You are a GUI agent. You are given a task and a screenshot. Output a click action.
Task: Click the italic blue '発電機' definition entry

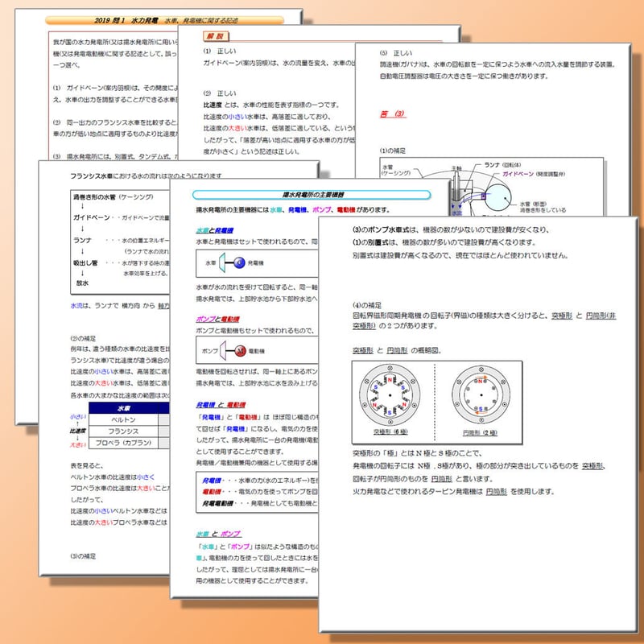click(x=212, y=480)
